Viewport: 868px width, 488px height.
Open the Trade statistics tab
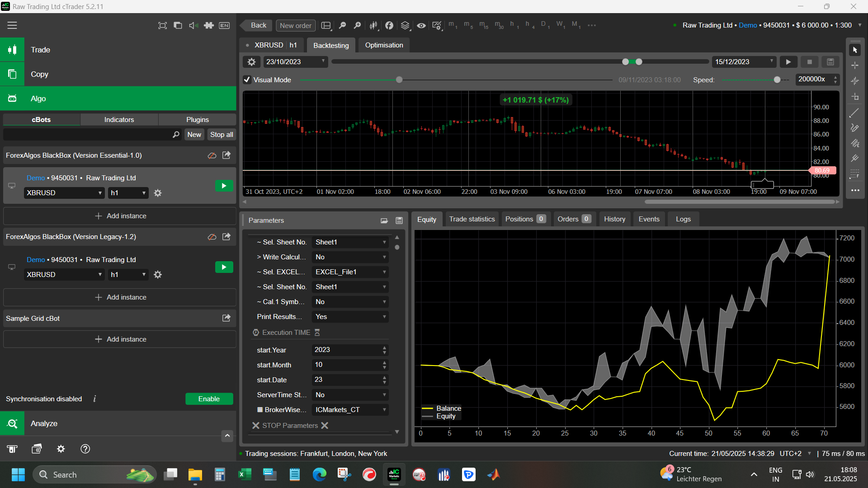click(x=472, y=219)
